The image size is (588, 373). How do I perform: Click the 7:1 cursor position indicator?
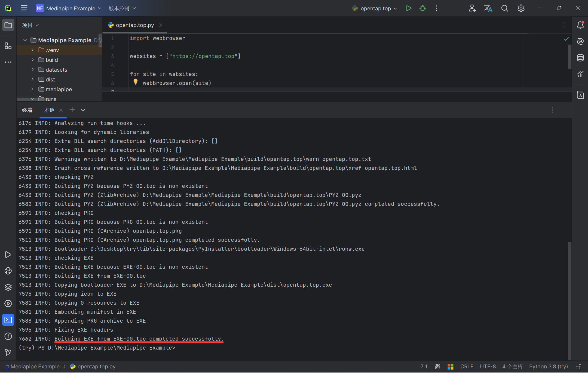click(x=424, y=367)
